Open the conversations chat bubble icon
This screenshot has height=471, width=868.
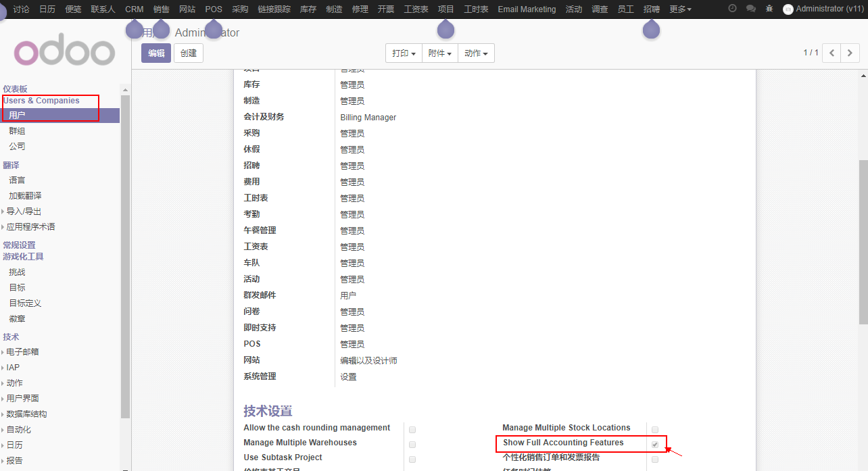(750, 9)
